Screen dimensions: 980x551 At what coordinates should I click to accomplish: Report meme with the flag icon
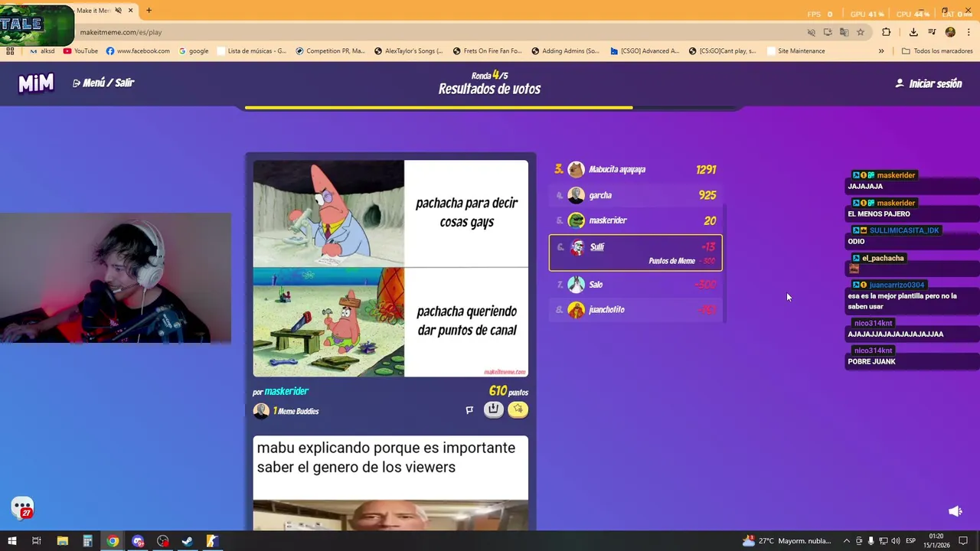[x=469, y=410]
